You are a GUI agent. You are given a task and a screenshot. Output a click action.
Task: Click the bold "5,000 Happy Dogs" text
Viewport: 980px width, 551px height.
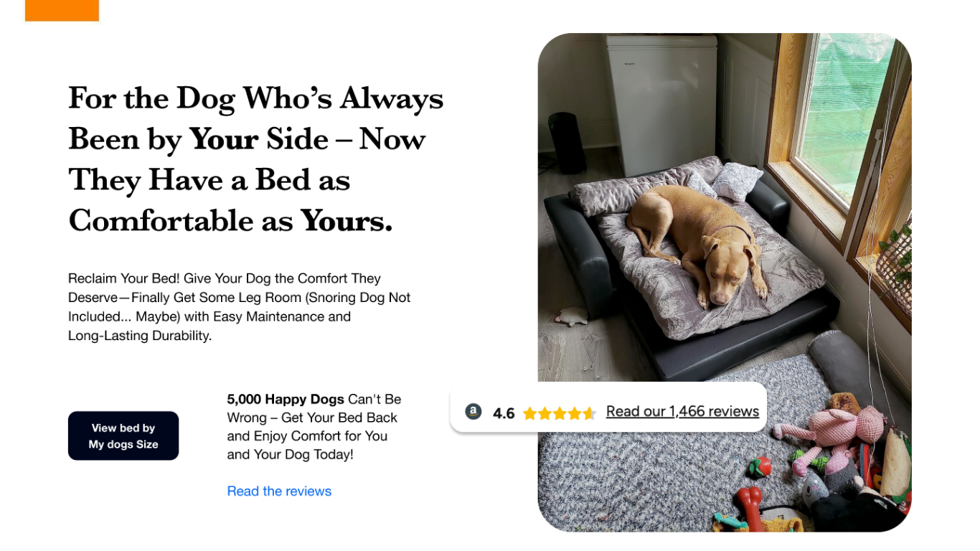[x=286, y=400]
